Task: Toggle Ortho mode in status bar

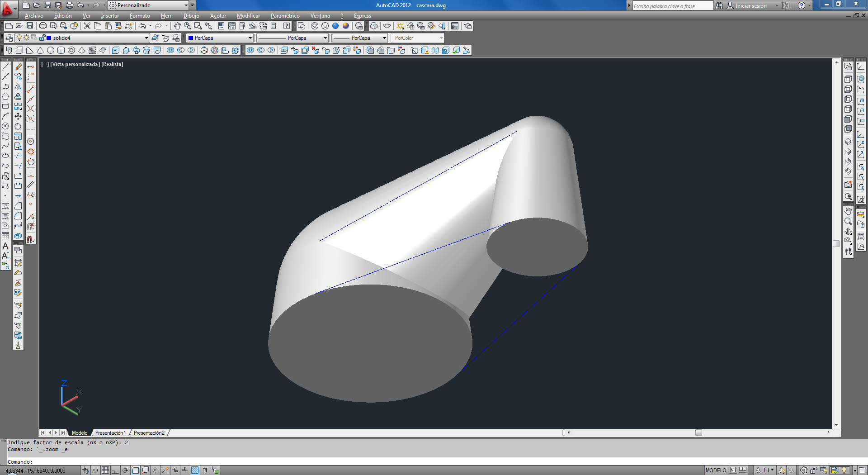Action: click(115, 470)
